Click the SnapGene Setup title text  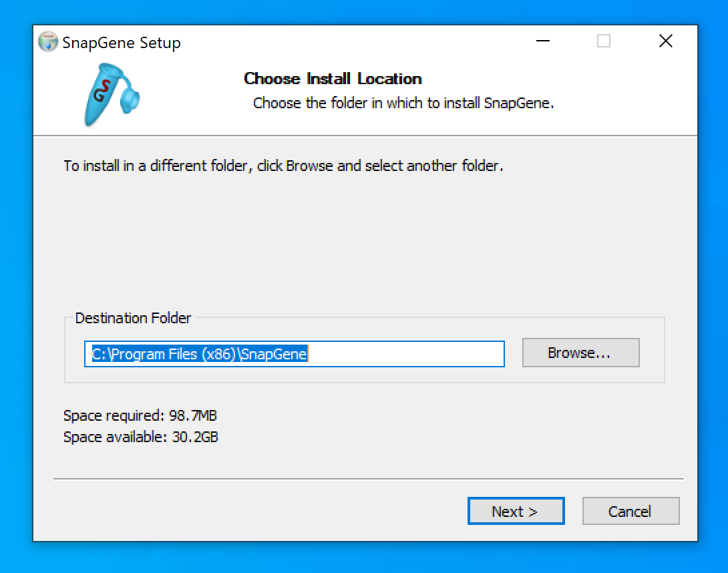pyautogui.click(x=122, y=43)
